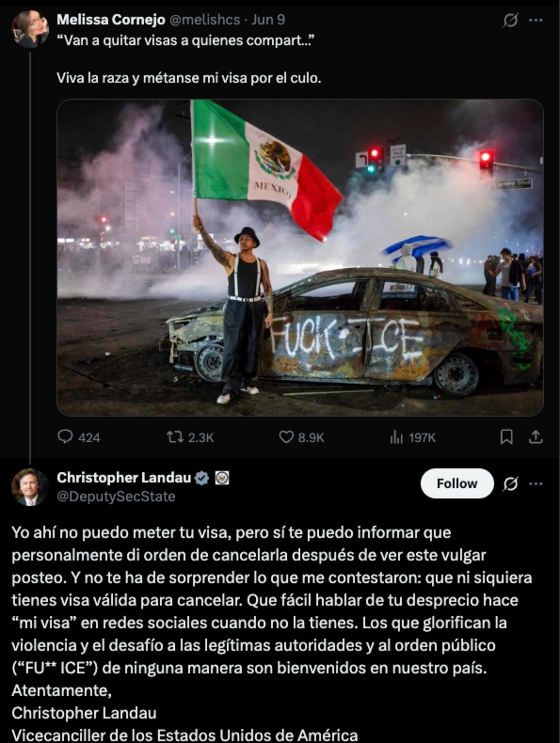Click the government affiliation badge icon
Screen dimensions: 560x743
point(222,478)
